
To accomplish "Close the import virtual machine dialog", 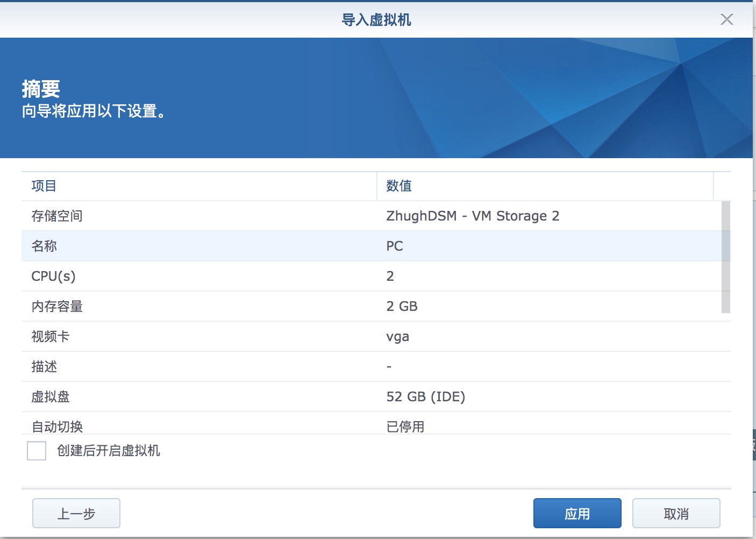I will (726, 19).
